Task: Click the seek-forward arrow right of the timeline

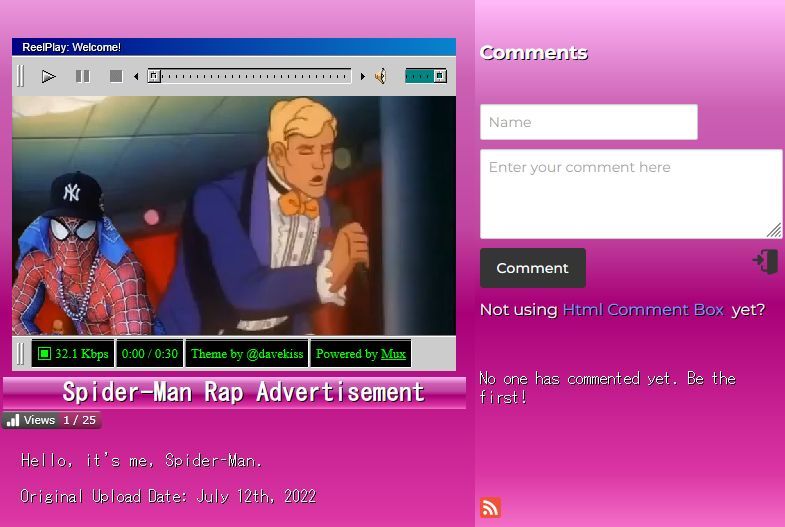Action: [362, 77]
